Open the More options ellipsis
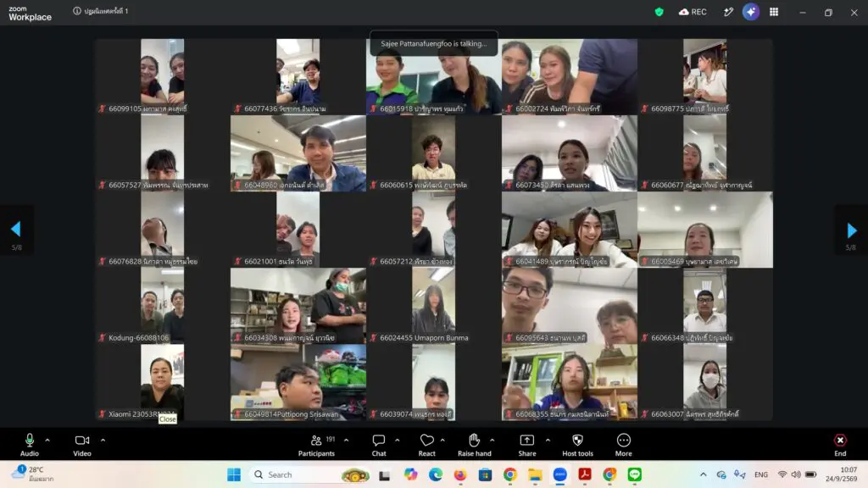 623,445
